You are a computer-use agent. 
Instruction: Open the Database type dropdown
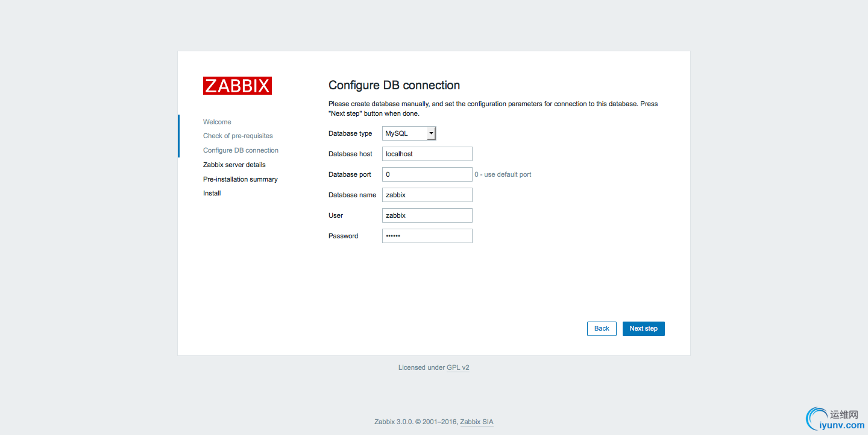coord(409,133)
